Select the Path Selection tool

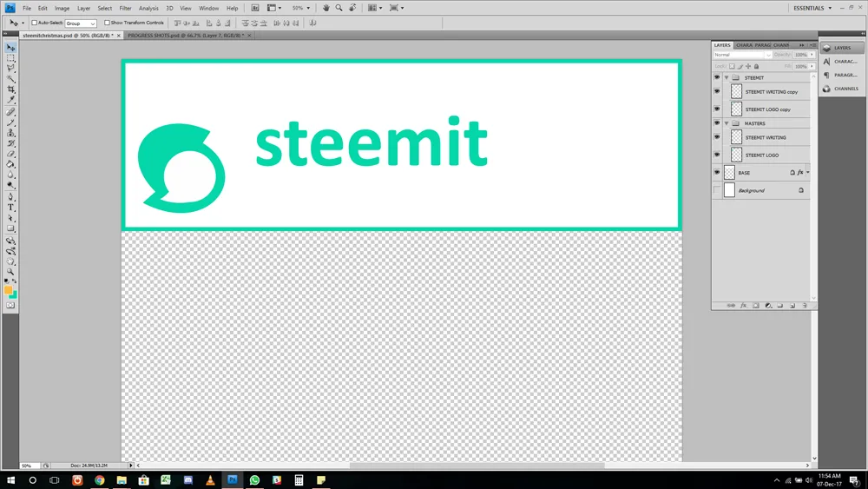pyautogui.click(x=10, y=218)
